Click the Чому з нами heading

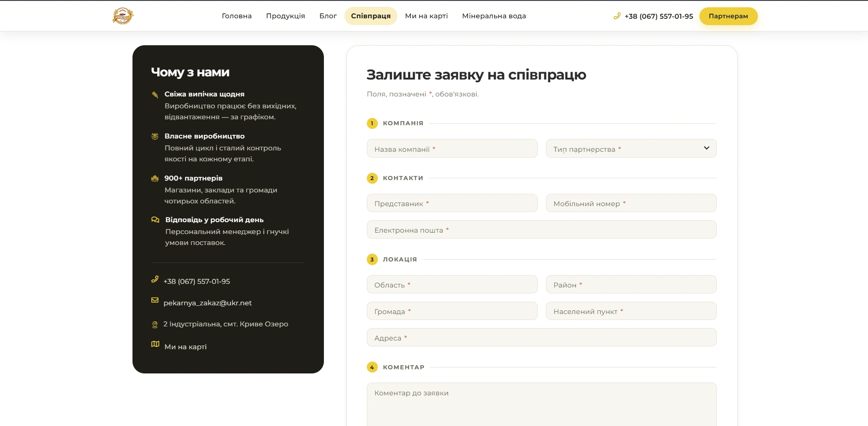point(190,72)
